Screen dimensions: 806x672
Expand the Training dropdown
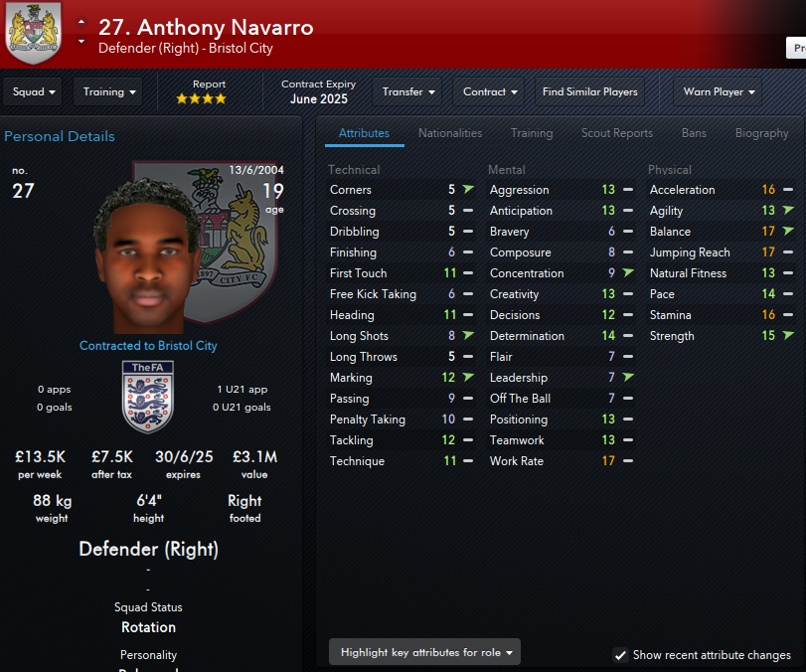pyautogui.click(x=108, y=92)
